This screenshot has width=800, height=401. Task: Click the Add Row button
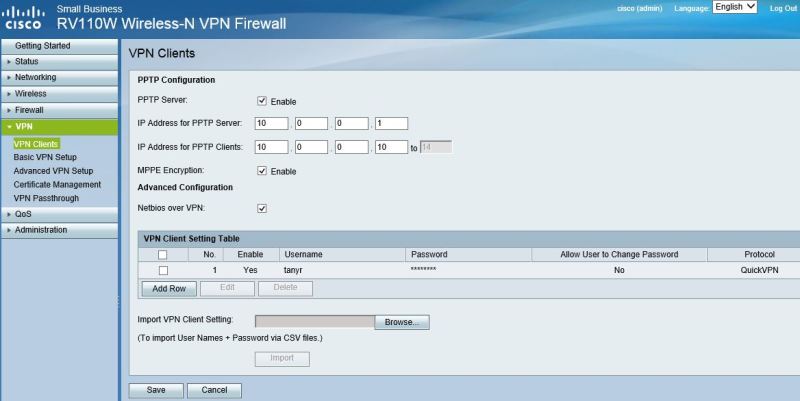(169, 289)
